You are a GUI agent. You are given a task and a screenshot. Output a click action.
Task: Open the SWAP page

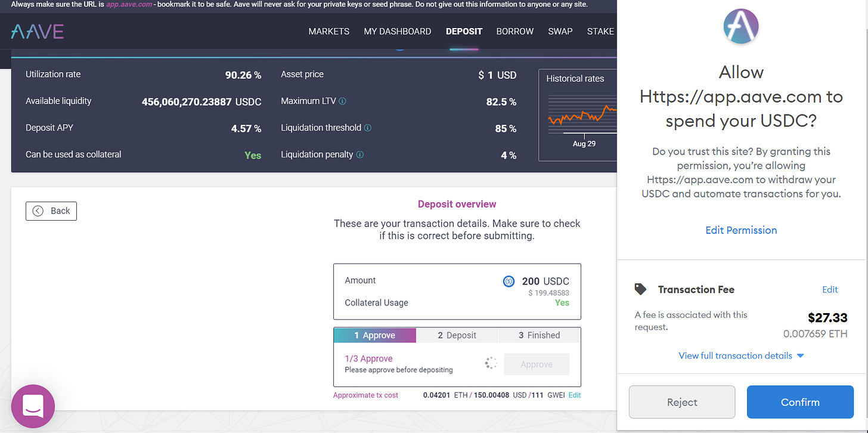coord(560,32)
